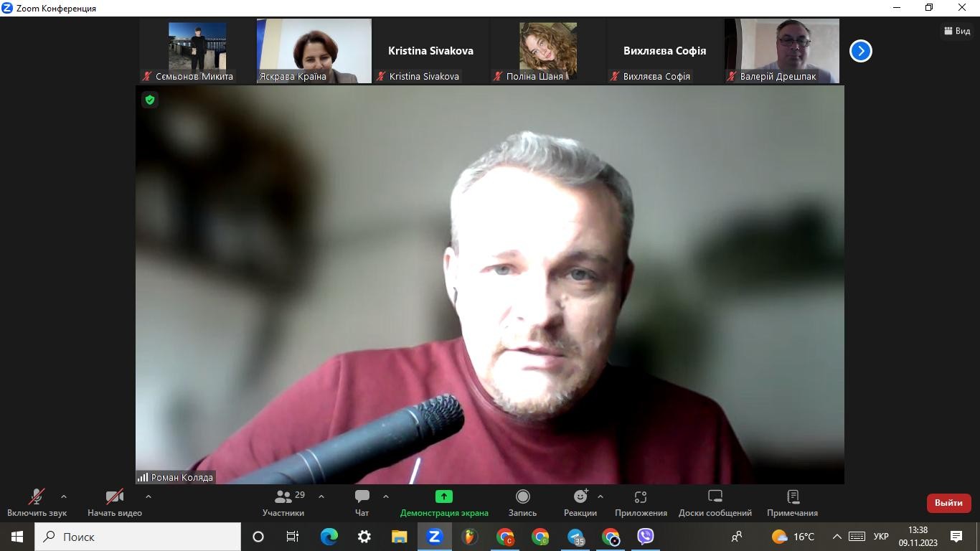Click green shield encryption info icon
This screenshot has height=551, width=980.
(x=150, y=100)
